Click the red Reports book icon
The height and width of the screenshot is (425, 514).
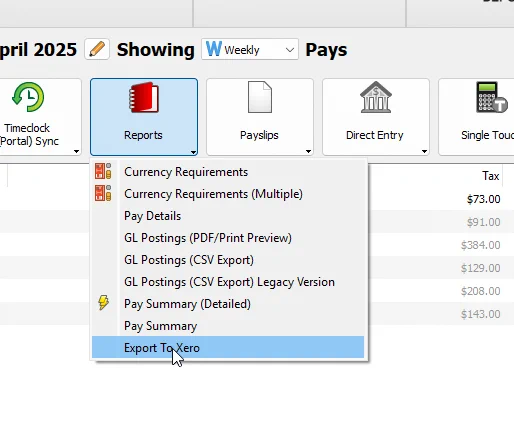[x=144, y=97]
